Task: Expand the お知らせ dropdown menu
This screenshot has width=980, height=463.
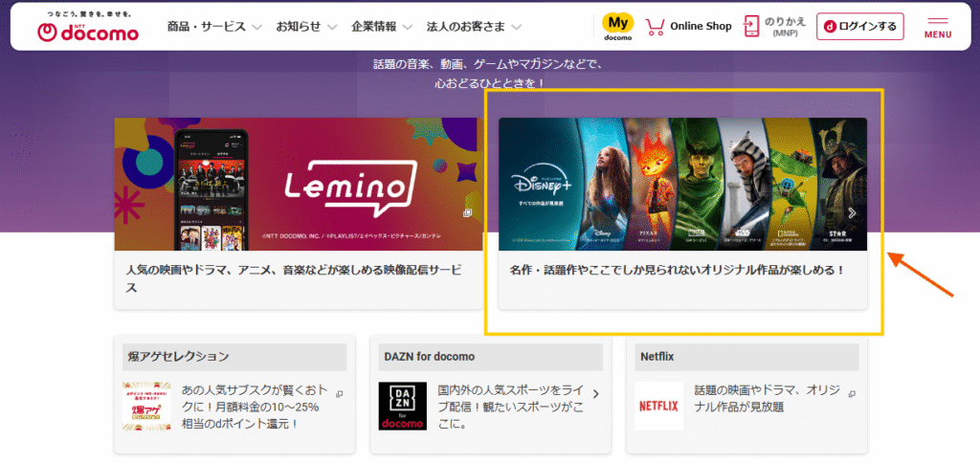Action: (306, 27)
